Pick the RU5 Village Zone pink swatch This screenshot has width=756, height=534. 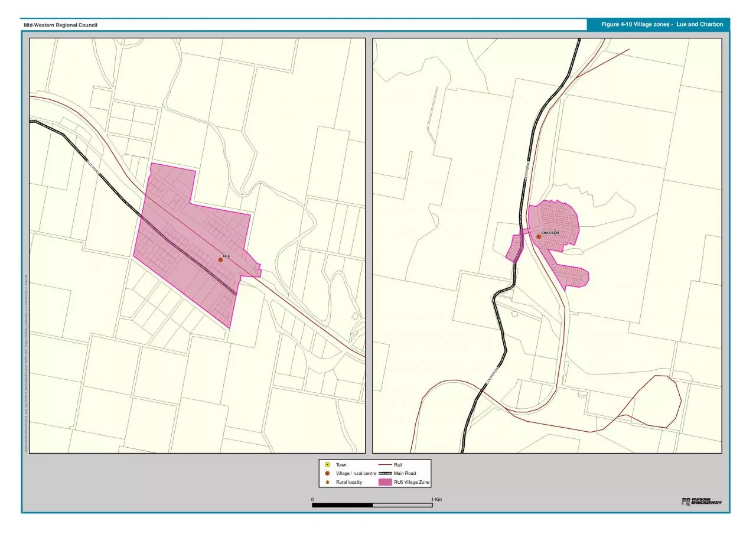coord(385,483)
